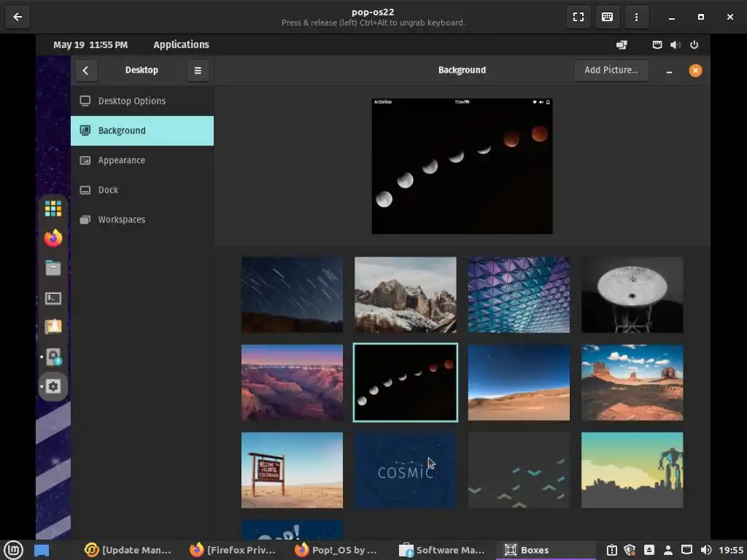747x560 pixels.
Task: Click the Applications menu in top bar
Action: pos(181,44)
